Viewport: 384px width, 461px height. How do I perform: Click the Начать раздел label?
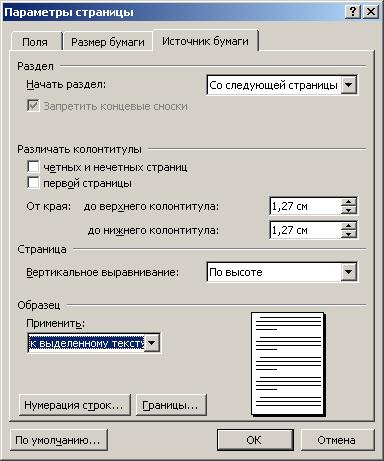click(66, 84)
